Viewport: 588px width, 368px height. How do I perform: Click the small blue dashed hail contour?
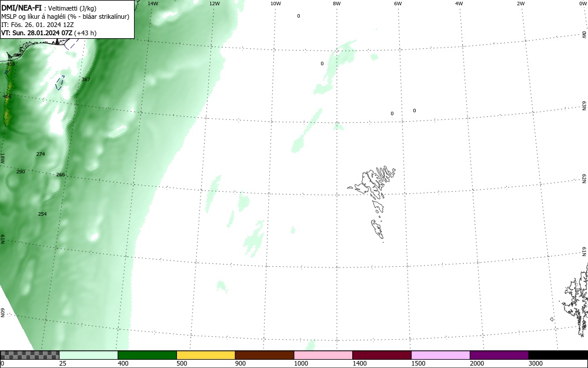[60, 82]
